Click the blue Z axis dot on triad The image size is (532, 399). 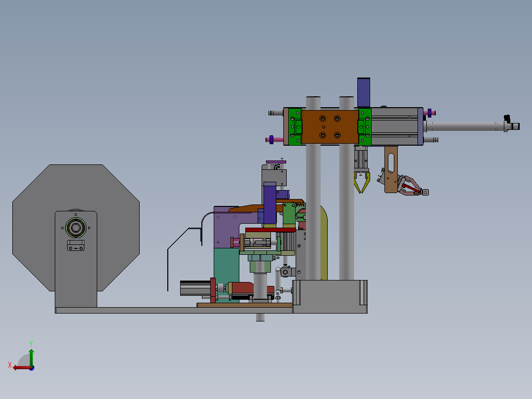click(x=32, y=368)
